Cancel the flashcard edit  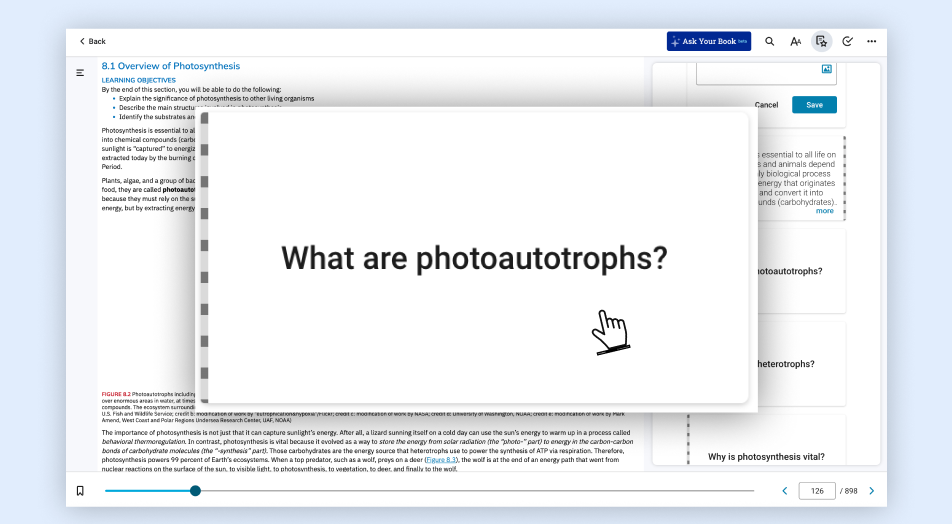point(766,105)
